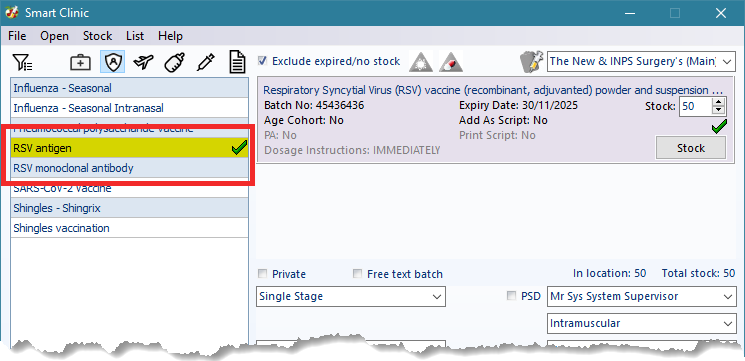Select Influenza - Seasonal Intranasal row
Screen dimensions: 745x361
coord(129,108)
